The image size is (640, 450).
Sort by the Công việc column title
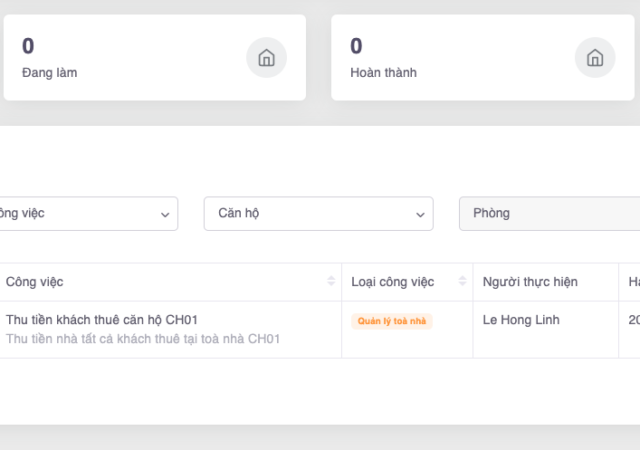point(35,282)
